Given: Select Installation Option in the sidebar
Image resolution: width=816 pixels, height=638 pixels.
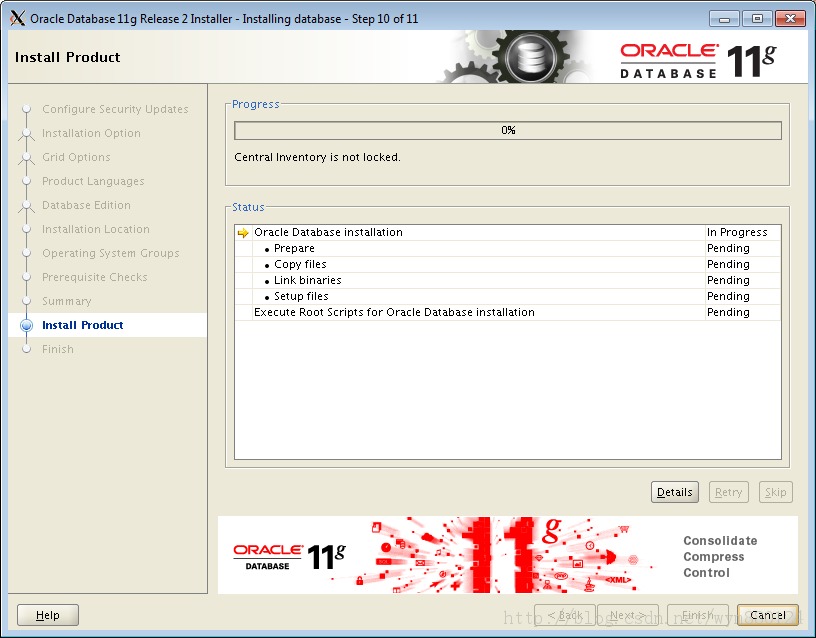Looking at the screenshot, I should 91,133.
